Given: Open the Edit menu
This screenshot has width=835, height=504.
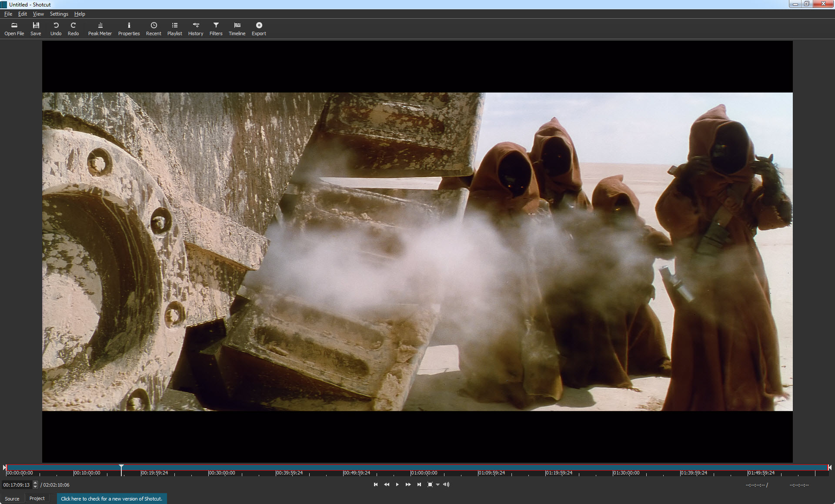Looking at the screenshot, I should point(23,14).
